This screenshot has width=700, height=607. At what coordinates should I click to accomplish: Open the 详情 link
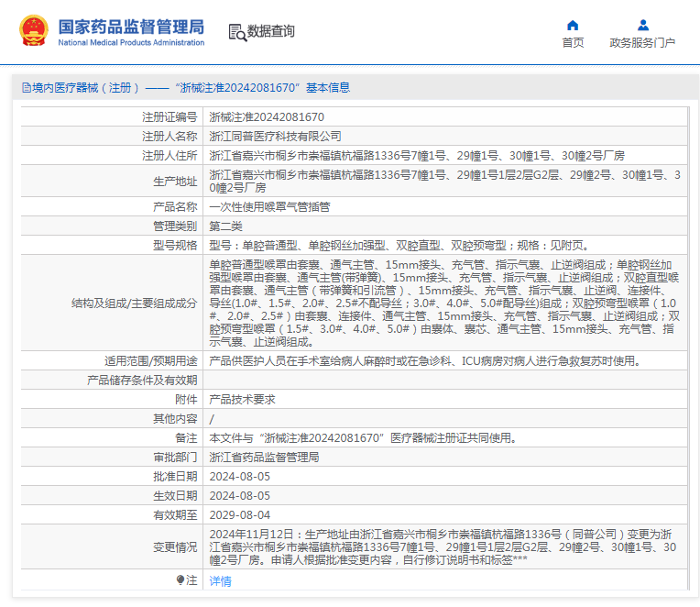point(220,580)
